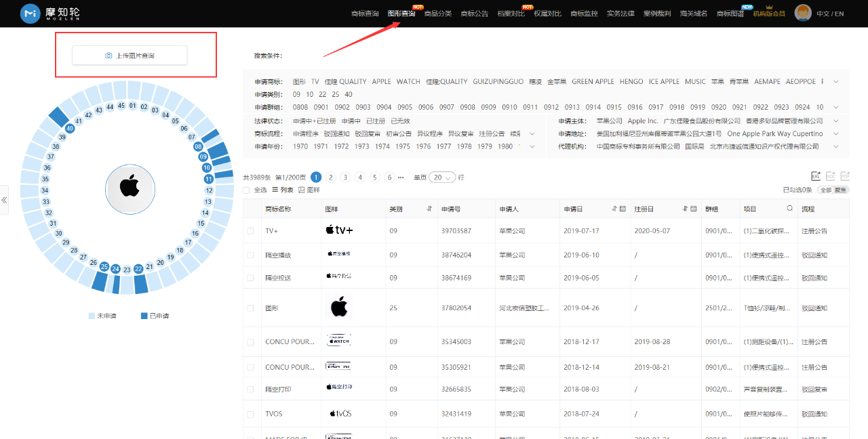Screen dimensions: 868x439
Task: Check the TVOS row checkbox
Action: tap(250, 414)
